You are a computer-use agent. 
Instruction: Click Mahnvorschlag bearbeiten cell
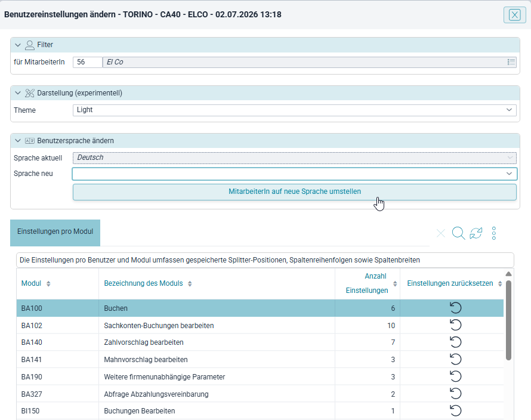coord(217,360)
